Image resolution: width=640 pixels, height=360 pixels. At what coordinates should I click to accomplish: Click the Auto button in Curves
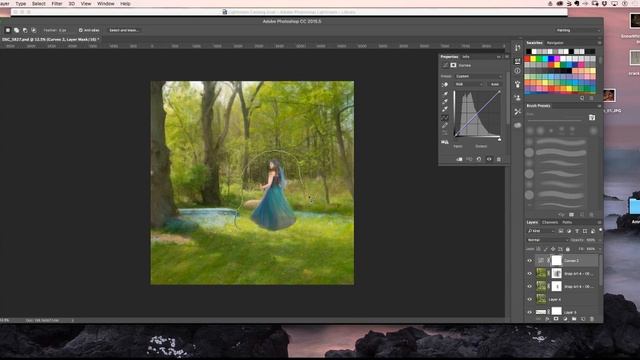495,84
